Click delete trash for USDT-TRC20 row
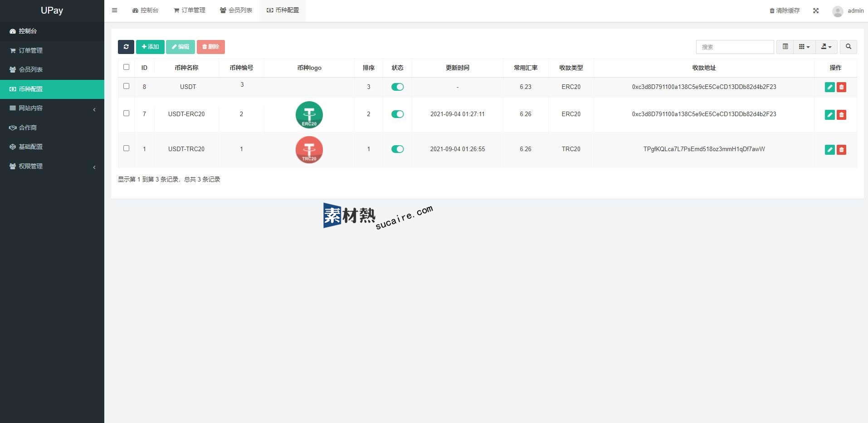The width and height of the screenshot is (868, 423). point(841,150)
